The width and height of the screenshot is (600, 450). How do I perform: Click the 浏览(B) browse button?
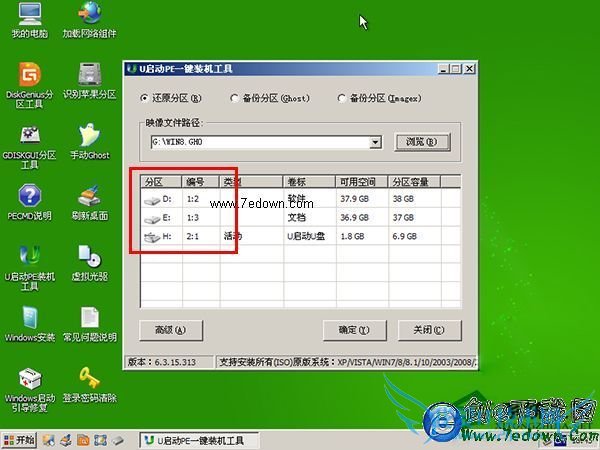point(422,142)
